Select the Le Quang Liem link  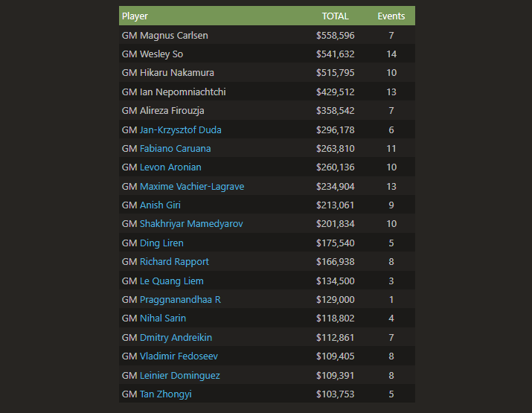[x=171, y=281]
